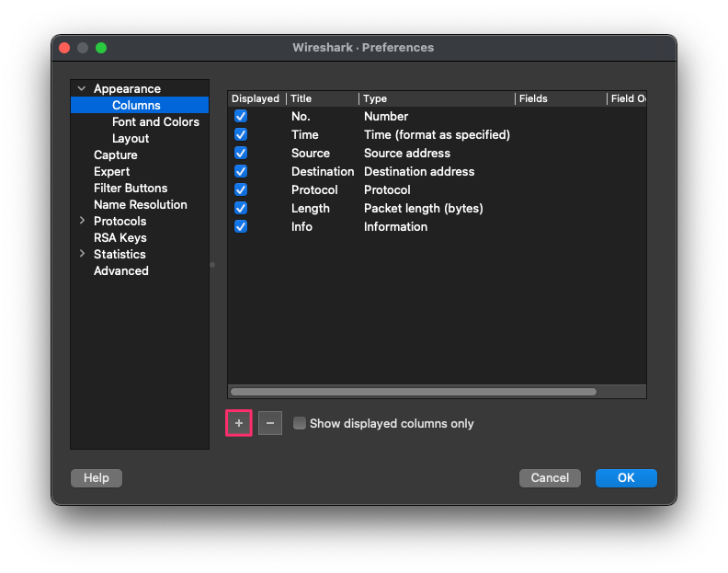
Task: Click the 'Time' title cell
Action: point(304,135)
